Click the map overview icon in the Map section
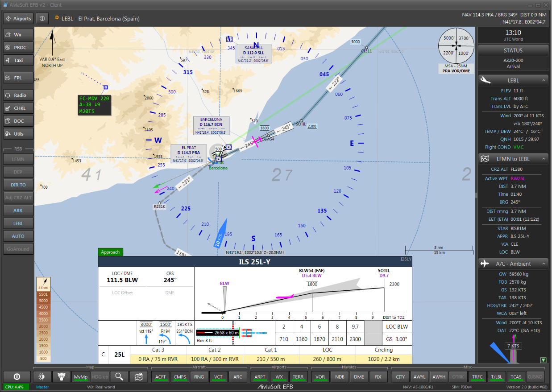552x392 pixels. tap(138, 377)
